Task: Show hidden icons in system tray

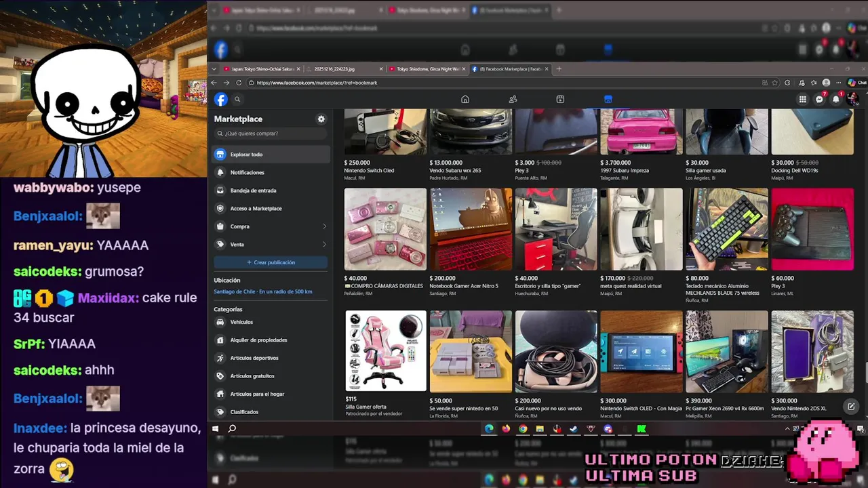Action: [x=787, y=428]
